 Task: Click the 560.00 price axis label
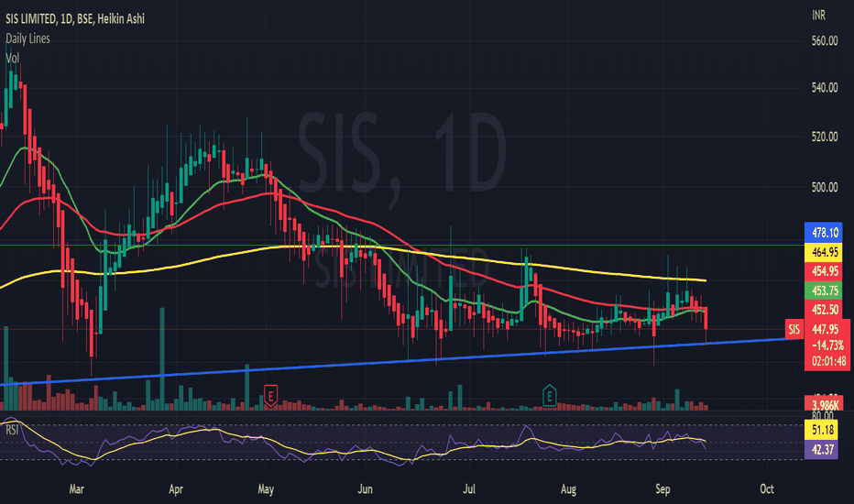824,41
